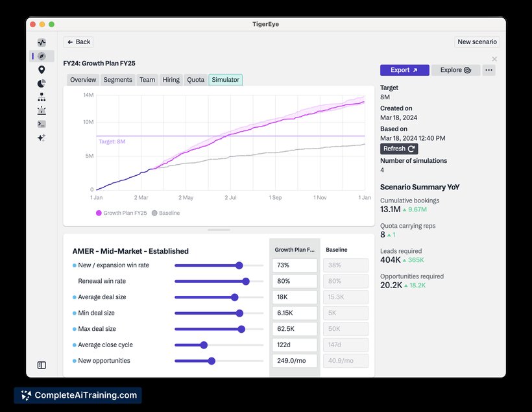Switch to the Segments tab
The image size is (532, 412).
tap(117, 80)
